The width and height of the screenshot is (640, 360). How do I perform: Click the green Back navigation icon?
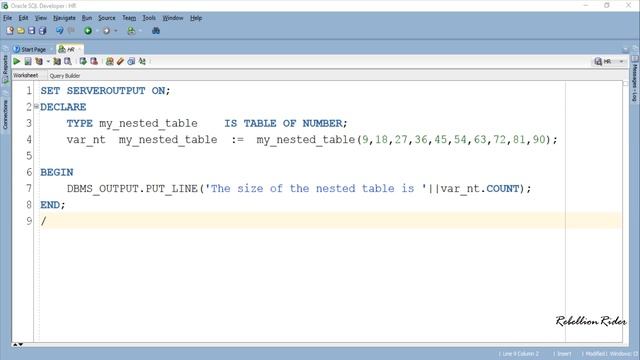tap(88, 31)
